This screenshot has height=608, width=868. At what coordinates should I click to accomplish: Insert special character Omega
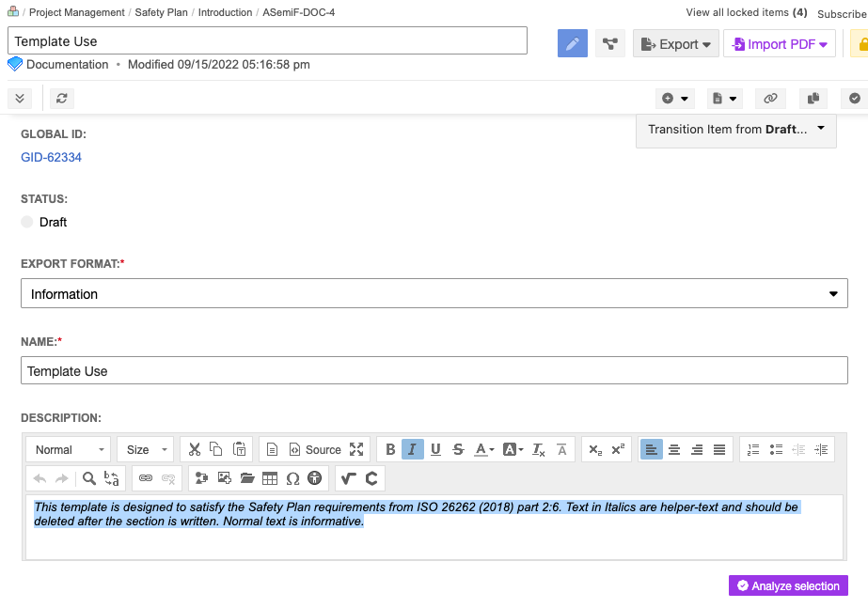292,478
